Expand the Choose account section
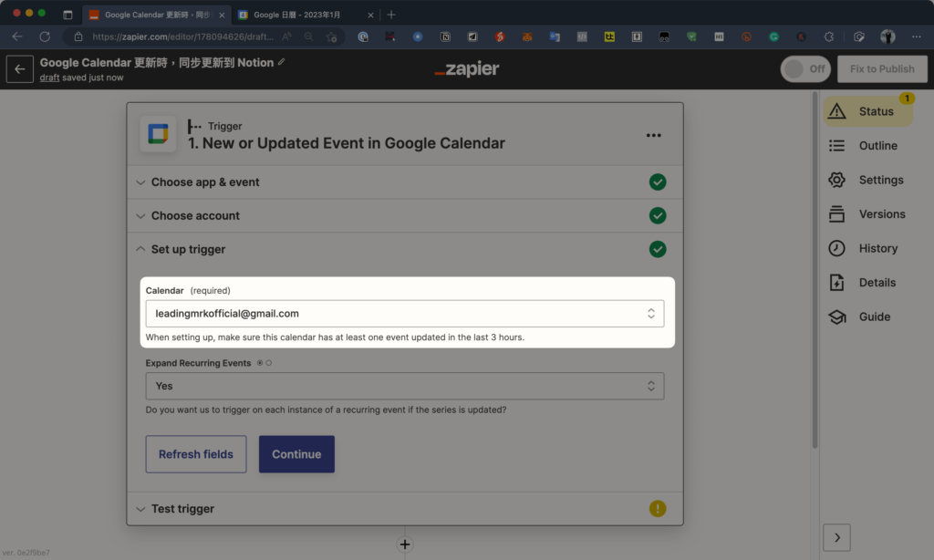The height and width of the screenshot is (560, 934). pos(405,215)
